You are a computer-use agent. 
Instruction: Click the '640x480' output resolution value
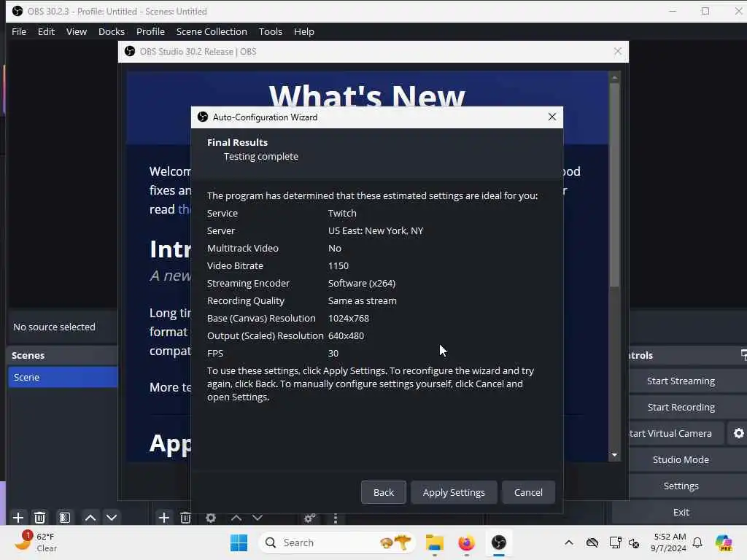click(346, 335)
